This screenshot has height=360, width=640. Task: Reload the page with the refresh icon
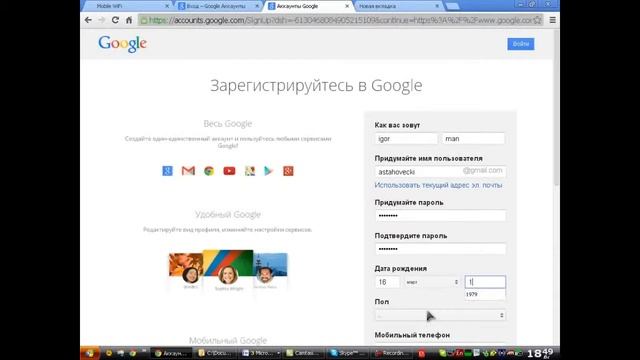(115, 20)
